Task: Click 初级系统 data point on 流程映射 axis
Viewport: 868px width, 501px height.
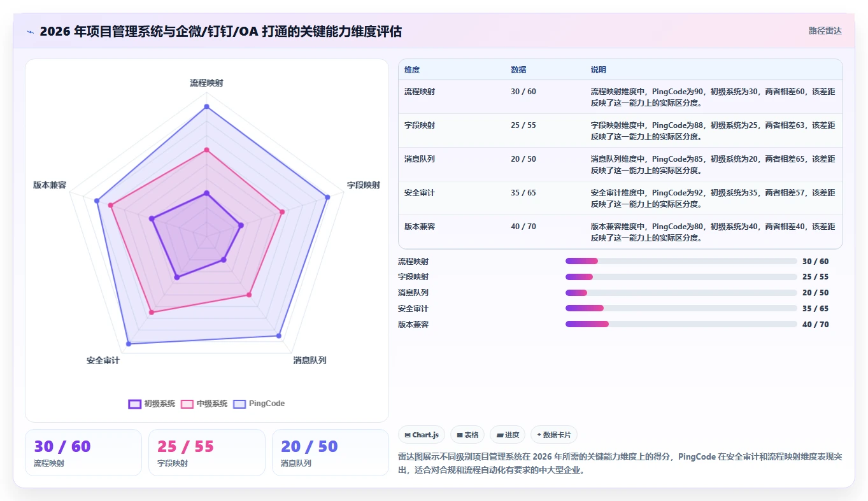Action: pyautogui.click(x=206, y=192)
